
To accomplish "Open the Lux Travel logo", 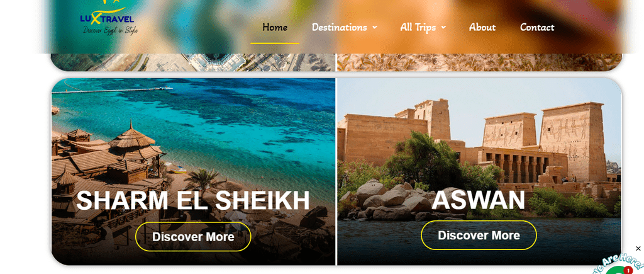I will coord(108,18).
